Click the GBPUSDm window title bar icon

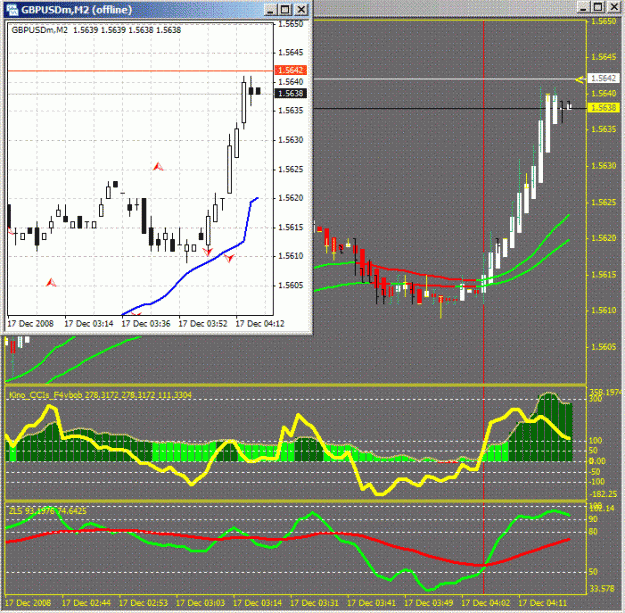12,9
